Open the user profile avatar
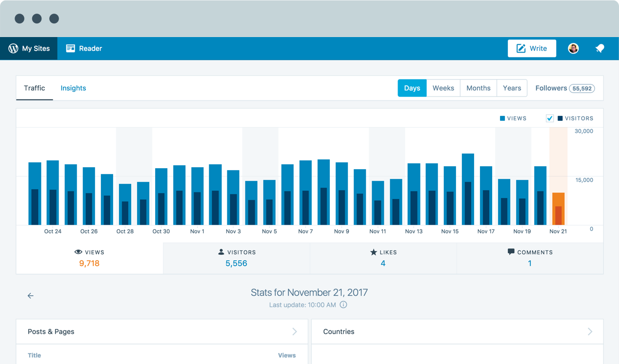619x364 pixels. (x=573, y=48)
